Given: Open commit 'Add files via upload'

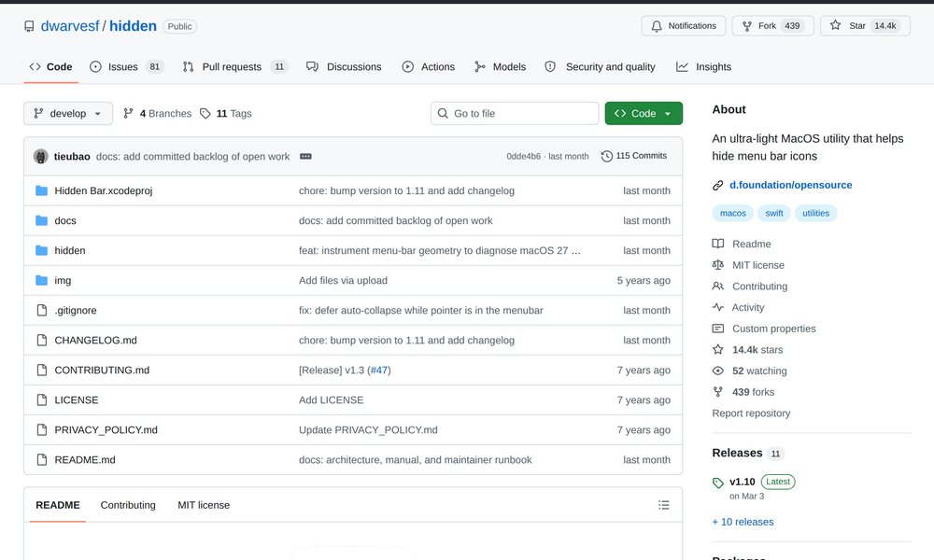Looking at the screenshot, I should click(343, 280).
